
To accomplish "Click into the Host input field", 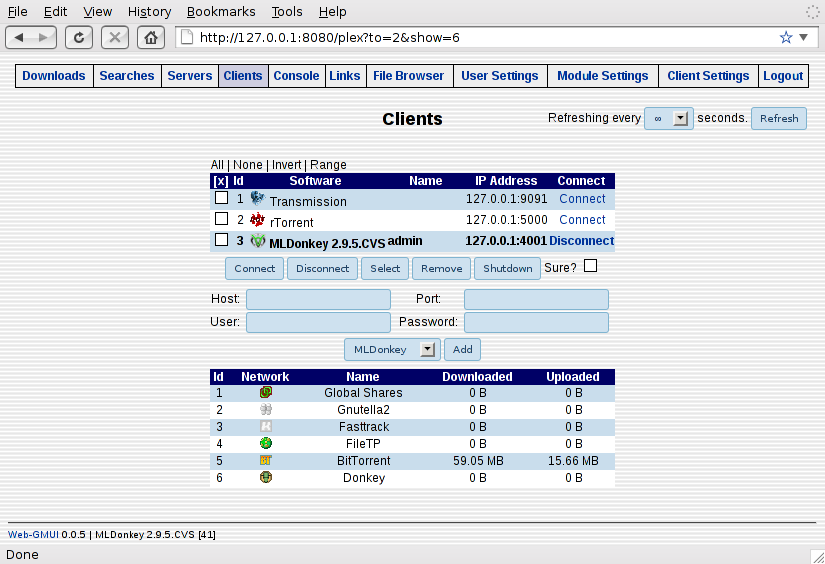I will click(318, 299).
